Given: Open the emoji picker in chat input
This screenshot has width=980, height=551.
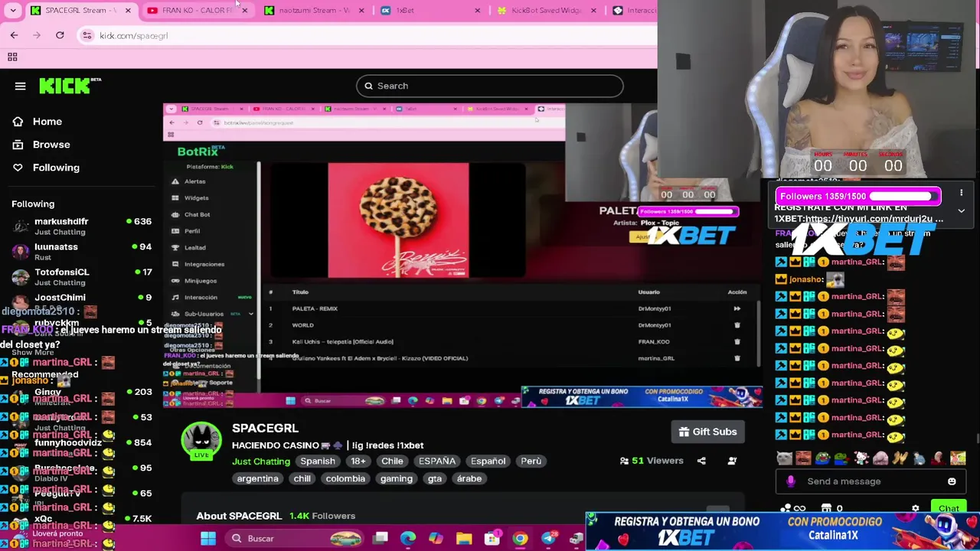Looking at the screenshot, I should pos(952,481).
